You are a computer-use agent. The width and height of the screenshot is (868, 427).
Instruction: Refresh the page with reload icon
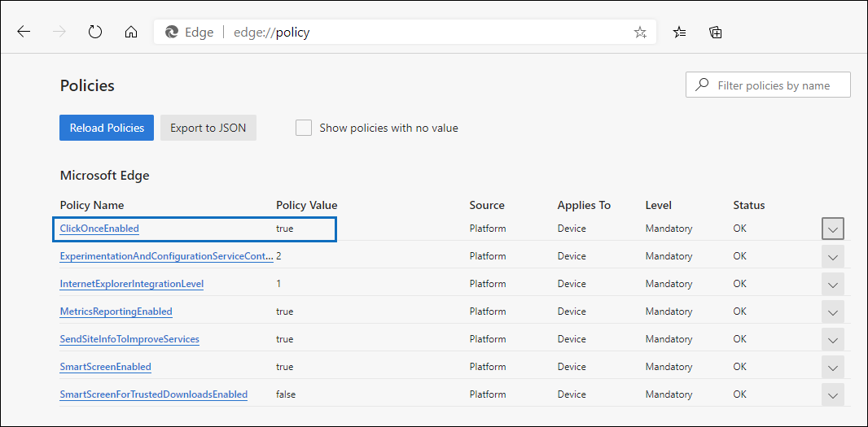[95, 32]
